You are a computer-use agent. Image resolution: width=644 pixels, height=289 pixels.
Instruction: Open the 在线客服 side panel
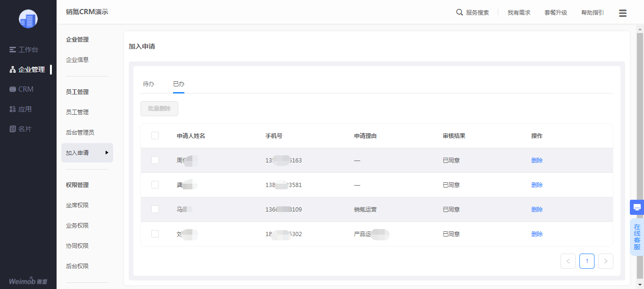coord(637,237)
